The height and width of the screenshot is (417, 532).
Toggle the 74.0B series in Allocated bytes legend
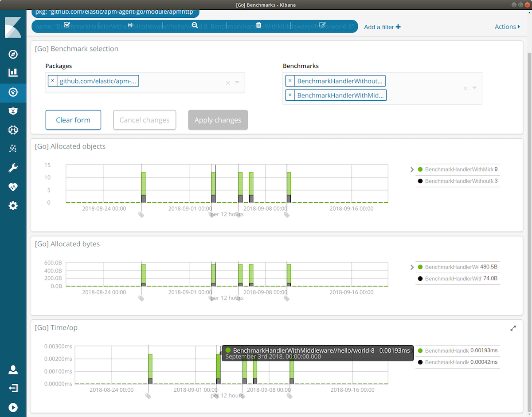[x=458, y=279]
